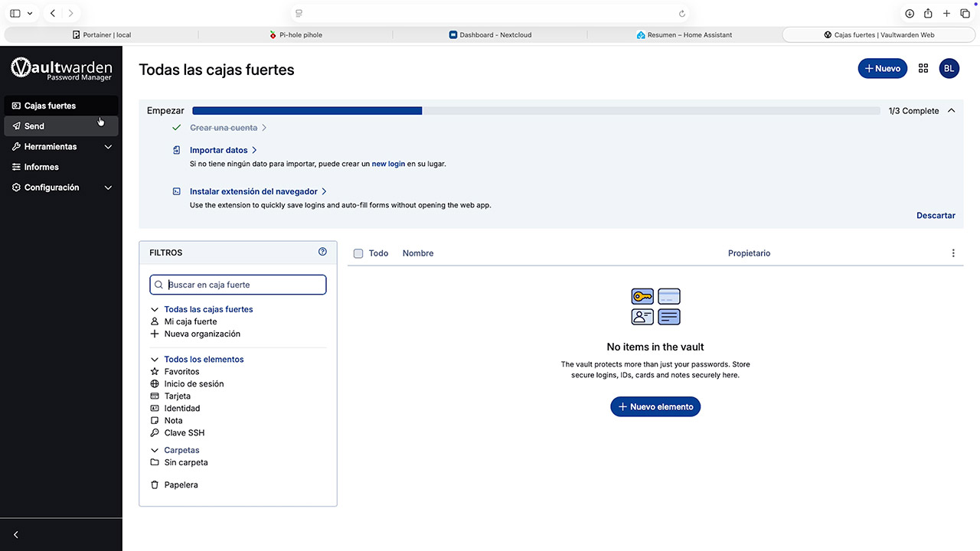Image resolution: width=980 pixels, height=551 pixels.
Task: Click the BL account avatar
Action: click(949, 68)
